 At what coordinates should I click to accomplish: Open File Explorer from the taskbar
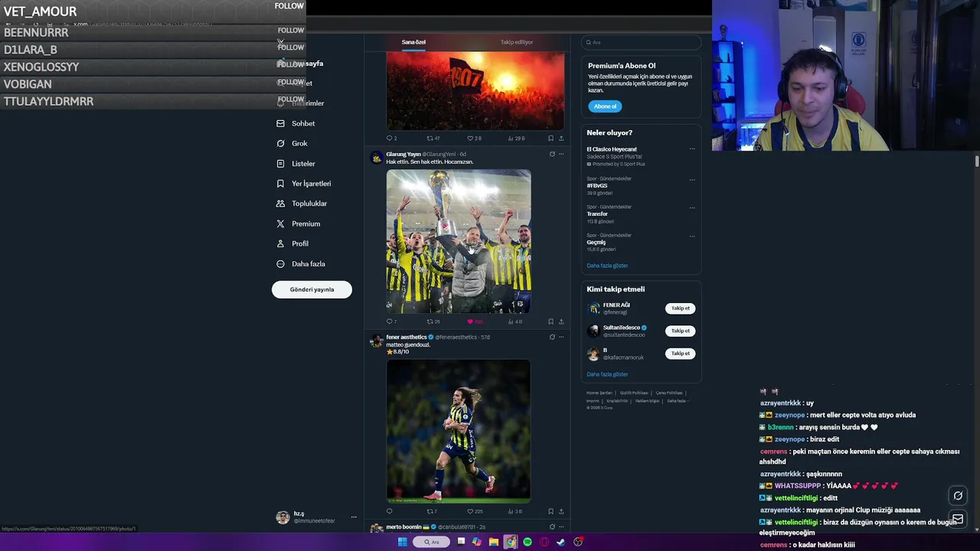click(x=494, y=542)
